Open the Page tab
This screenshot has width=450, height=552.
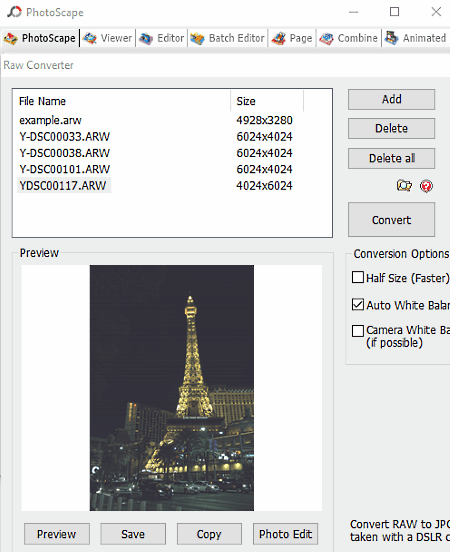pyautogui.click(x=292, y=38)
